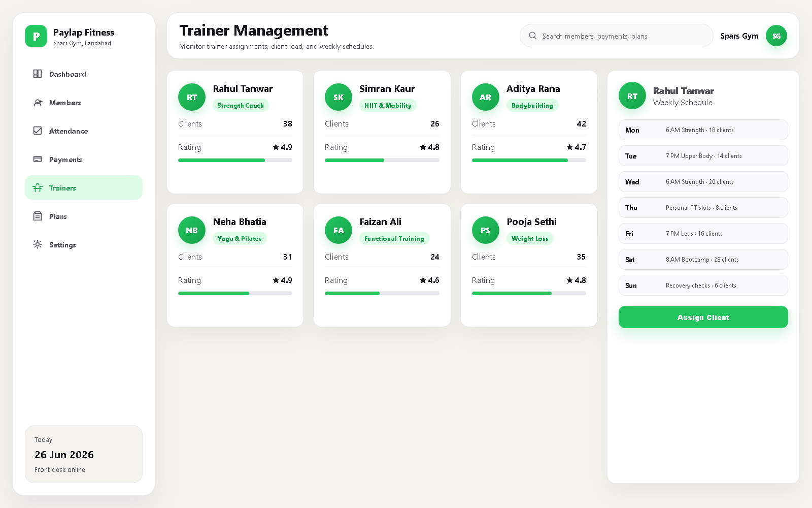Viewport: 812px width, 508px height.
Task: Click the Neha Bhatia name
Action: (x=240, y=221)
